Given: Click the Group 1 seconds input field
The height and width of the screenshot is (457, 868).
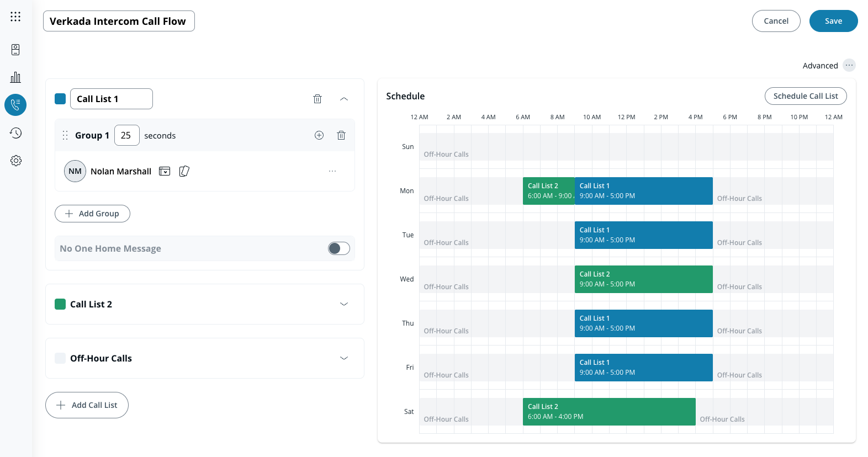Looking at the screenshot, I should pyautogui.click(x=126, y=135).
